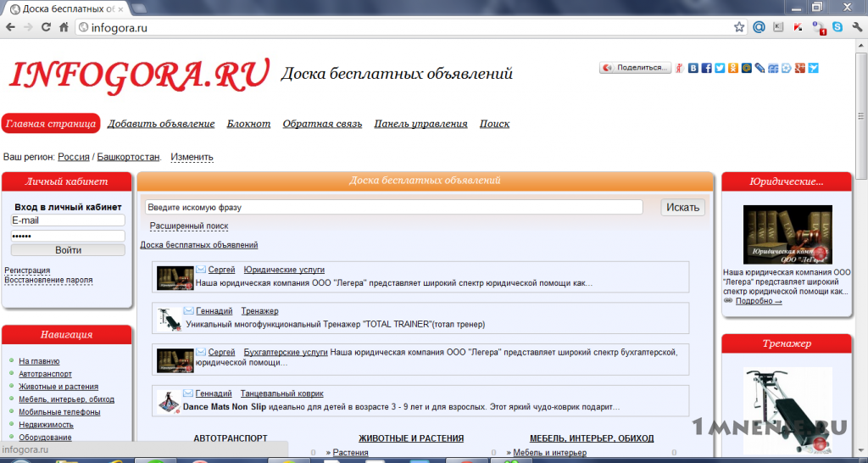
Task: Open the Тренажер ad link in listing
Action: point(259,311)
